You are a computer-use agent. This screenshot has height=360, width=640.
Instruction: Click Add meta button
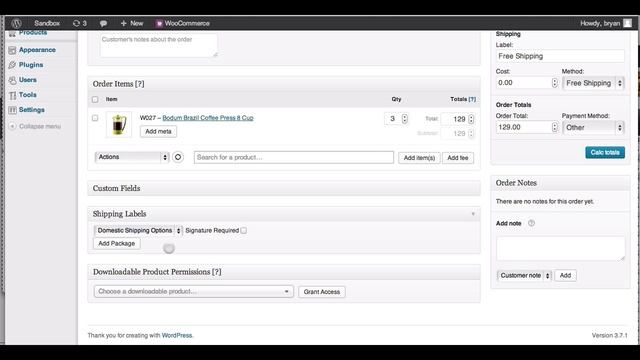[x=158, y=131]
